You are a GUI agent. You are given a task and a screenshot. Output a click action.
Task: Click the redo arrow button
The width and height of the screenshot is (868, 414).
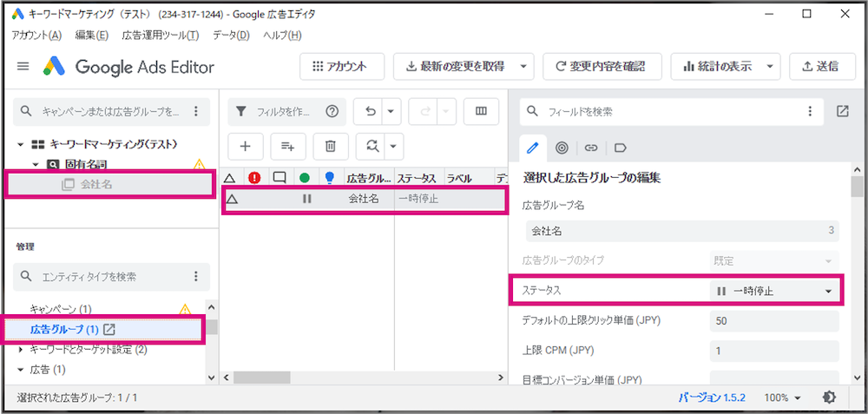pos(425,112)
